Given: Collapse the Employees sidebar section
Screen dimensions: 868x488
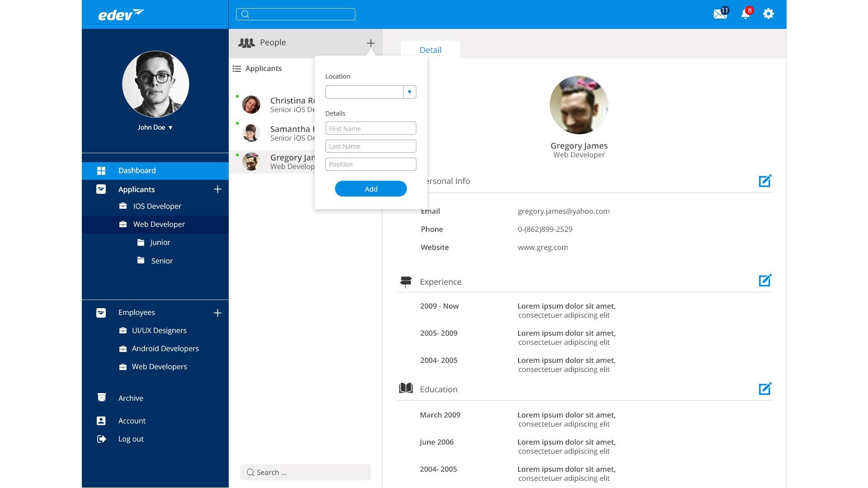Looking at the screenshot, I should (101, 313).
